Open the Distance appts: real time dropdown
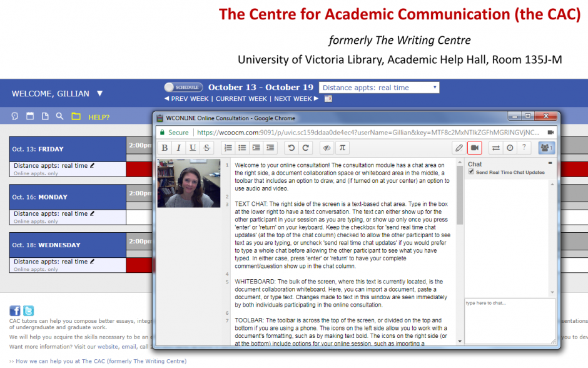Viewport: 588px width, 368px height. [378, 87]
